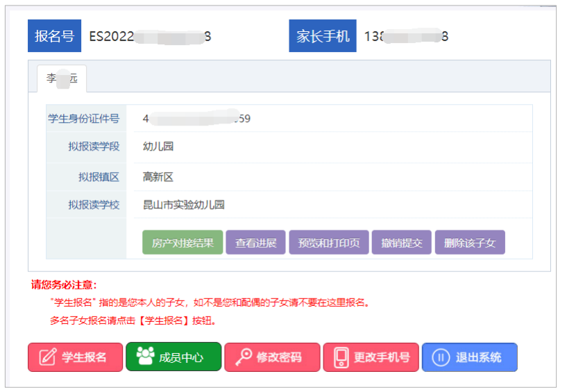Screen dimensions: 567x392
Task: Click the parent phone number value
Action: click(406, 36)
